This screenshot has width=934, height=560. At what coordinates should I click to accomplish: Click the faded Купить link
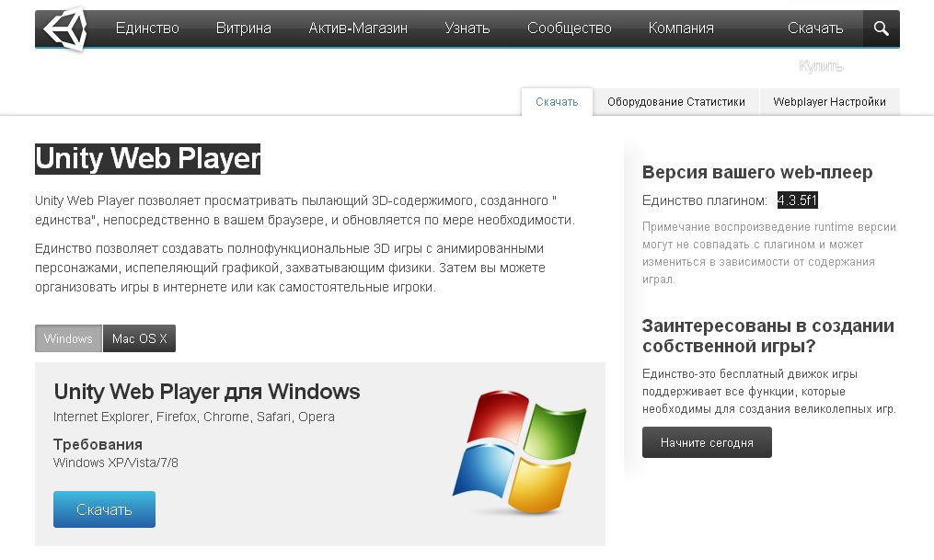tap(821, 66)
